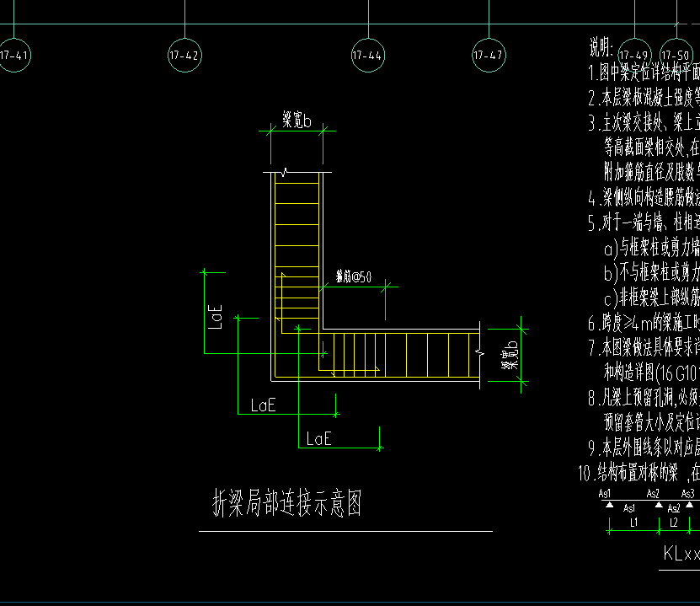Viewport: 700px width, 606px height.
Task: Select the L2 span dimension label
Action: click(674, 523)
